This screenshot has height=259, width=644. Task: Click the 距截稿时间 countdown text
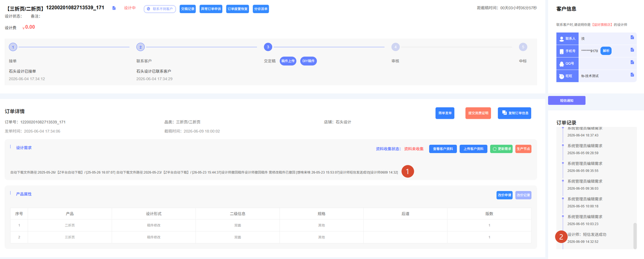click(x=507, y=8)
